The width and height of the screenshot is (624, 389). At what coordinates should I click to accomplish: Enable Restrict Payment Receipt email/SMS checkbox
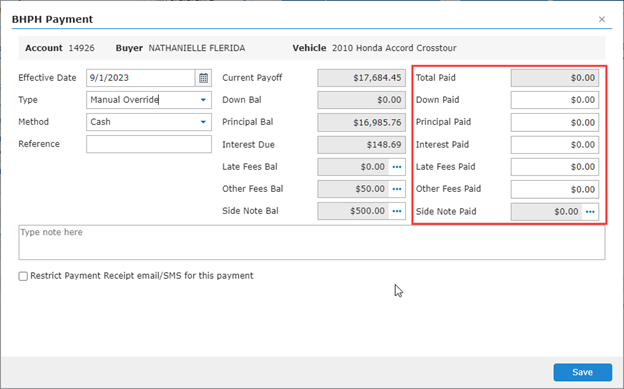coord(23,276)
